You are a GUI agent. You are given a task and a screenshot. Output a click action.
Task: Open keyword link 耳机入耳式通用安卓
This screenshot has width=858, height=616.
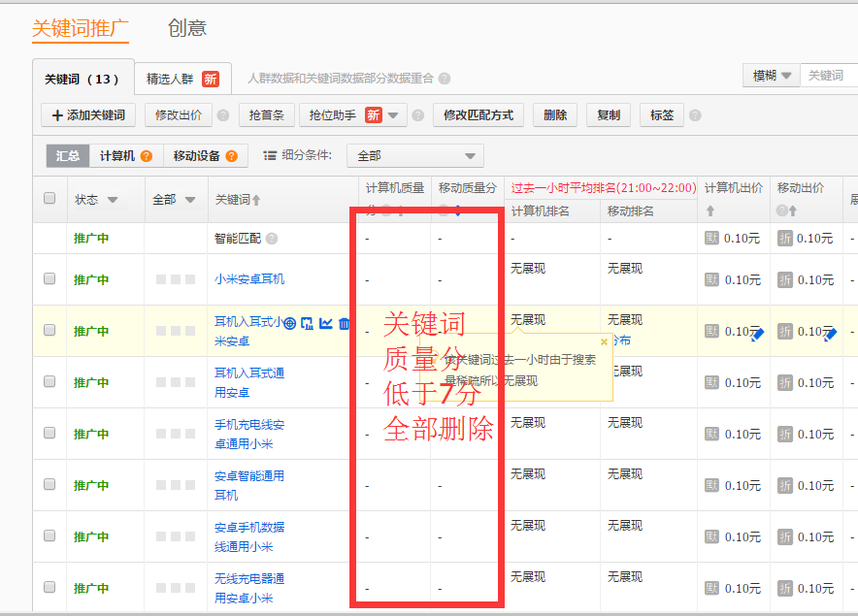pos(249,382)
